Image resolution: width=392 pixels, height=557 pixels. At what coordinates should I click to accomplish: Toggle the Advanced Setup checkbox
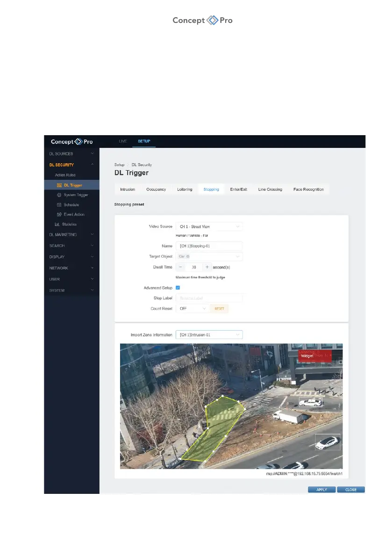point(178,288)
